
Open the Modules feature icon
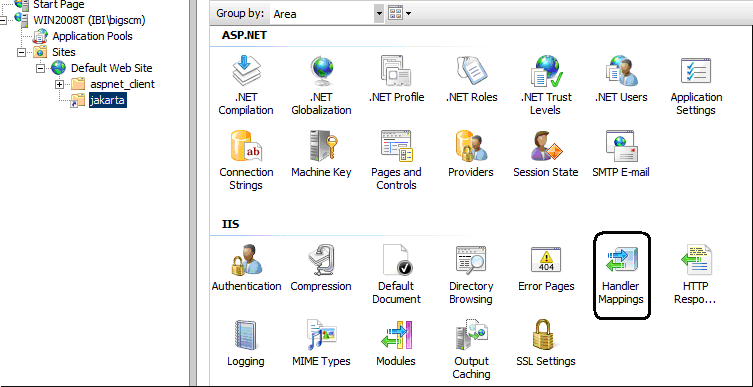(396, 335)
